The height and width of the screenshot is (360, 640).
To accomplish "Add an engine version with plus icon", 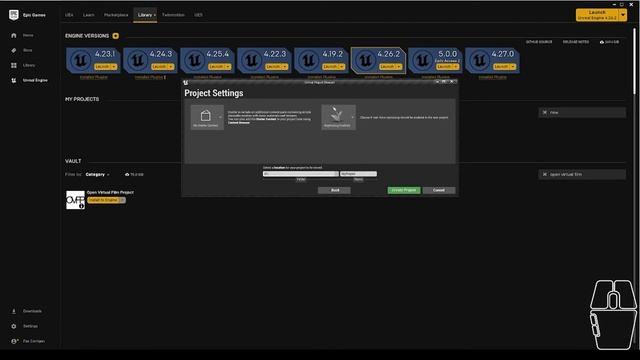I will [x=116, y=36].
